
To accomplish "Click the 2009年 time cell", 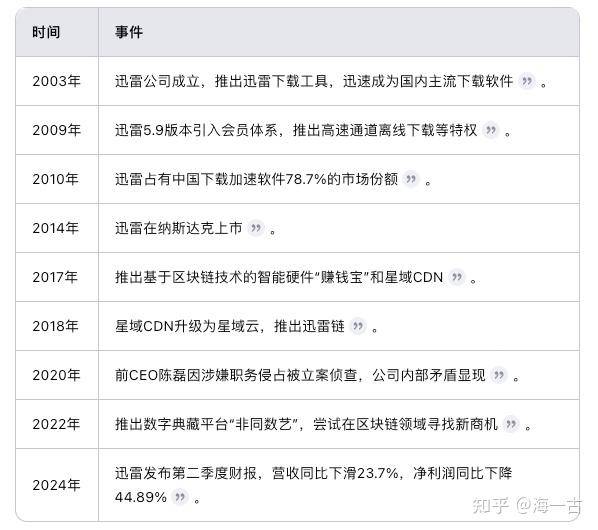I will (x=56, y=130).
